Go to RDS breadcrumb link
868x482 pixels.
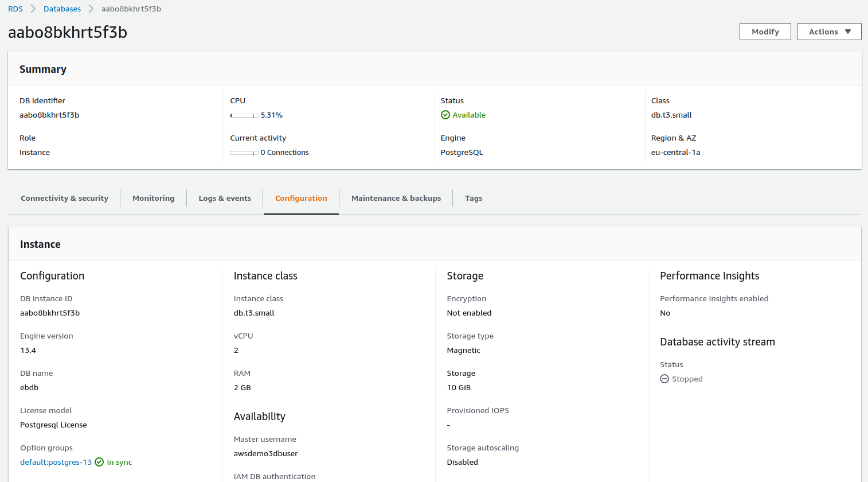pos(15,9)
